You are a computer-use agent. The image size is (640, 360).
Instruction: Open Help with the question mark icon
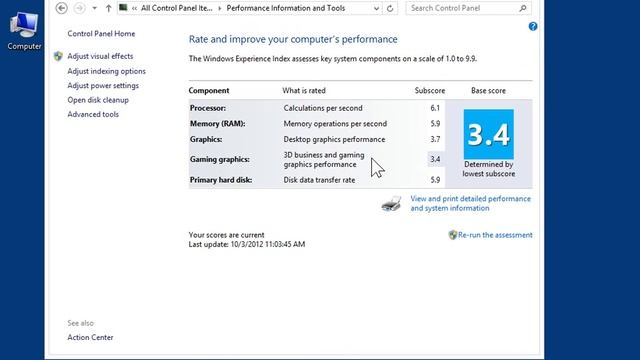click(533, 27)
